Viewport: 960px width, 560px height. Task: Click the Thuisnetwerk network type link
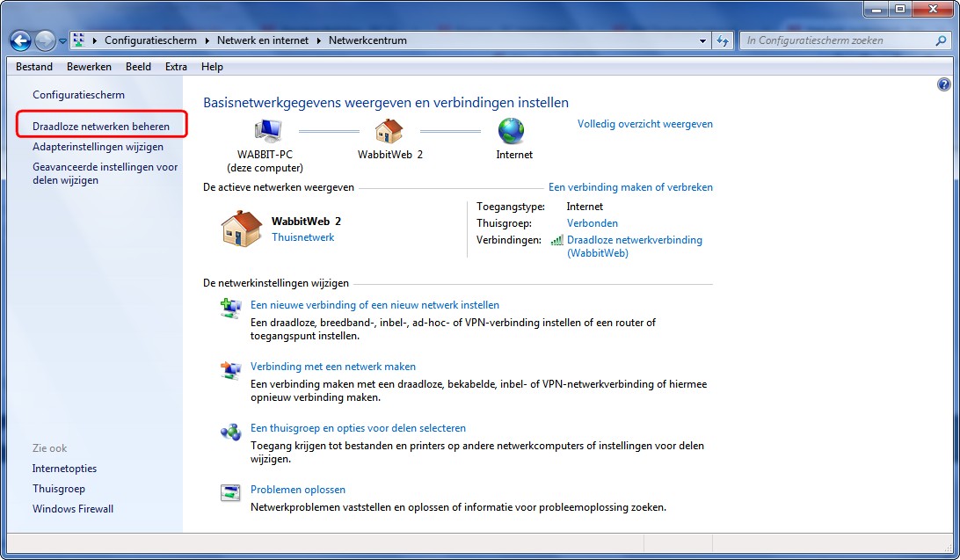tap(303, 237)
